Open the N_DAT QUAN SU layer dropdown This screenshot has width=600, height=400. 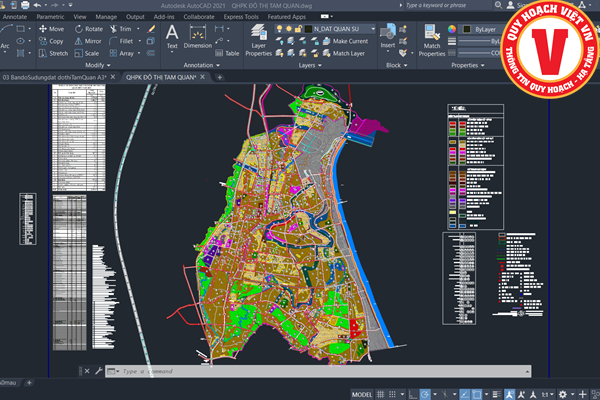(x=340, y=30)
